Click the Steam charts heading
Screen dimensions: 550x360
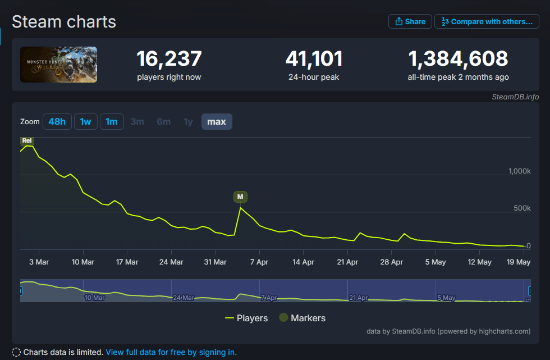click(x=64, y=22)
